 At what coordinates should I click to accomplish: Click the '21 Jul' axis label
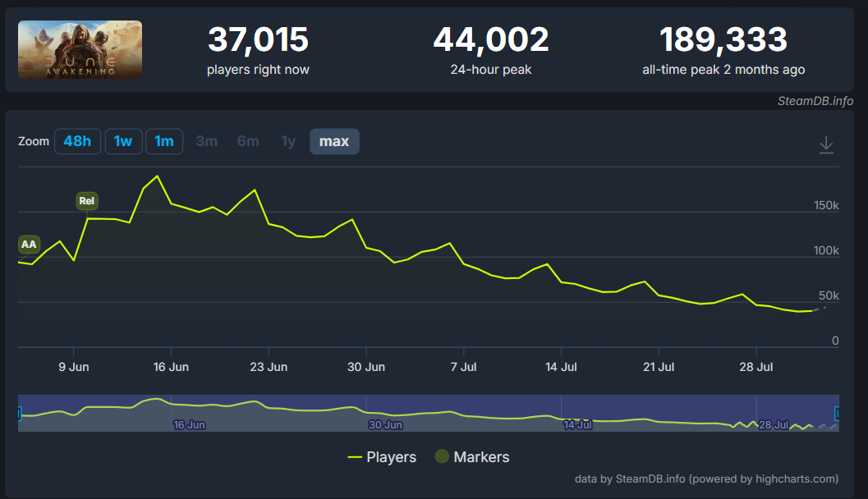click(x=659, y=367)
